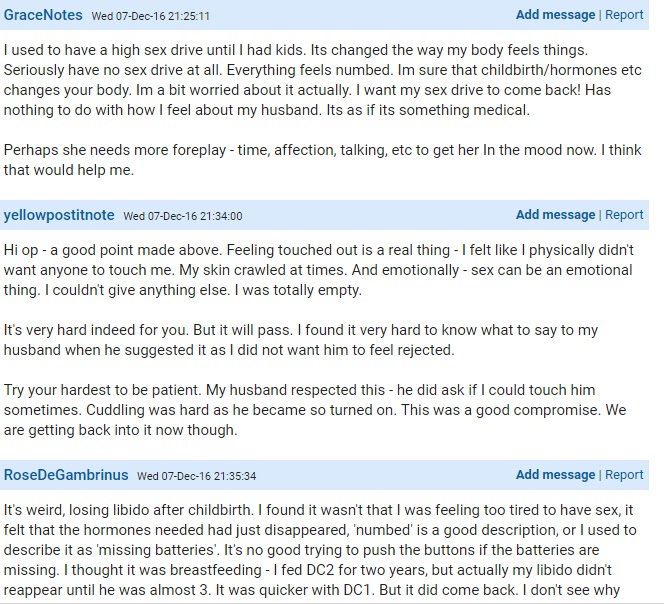The width and height of the screenshot is (664, 604).
Task: Click yellowpostitnote post header bar
Action: click(x=324, y=215)
